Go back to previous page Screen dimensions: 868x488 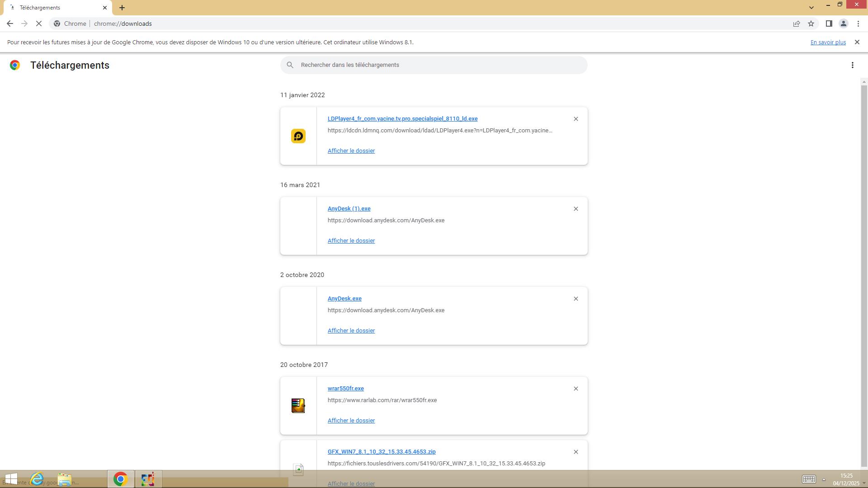[10, 23]
